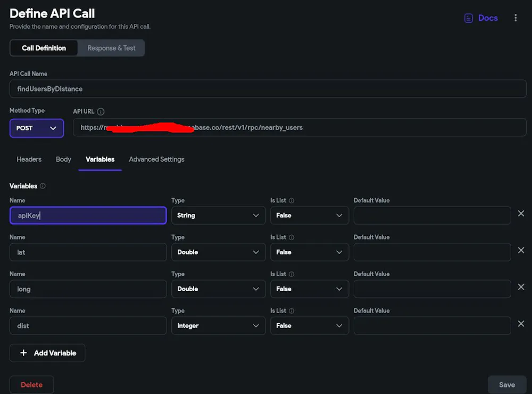Open Is List dropdown for long row
Viewport: 532px width, 394px height.
[310, 289]
